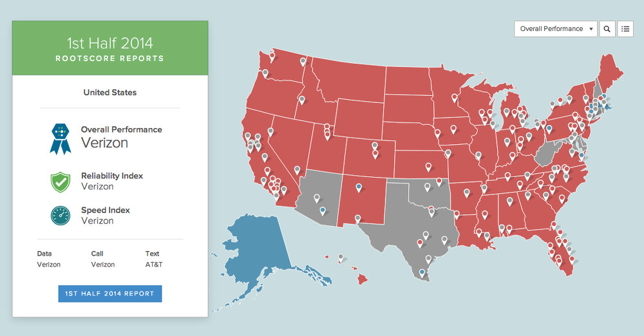Click the blue pin in New Mexico
Viewport: 644px width, 336px height.
[x=359, y=187]
